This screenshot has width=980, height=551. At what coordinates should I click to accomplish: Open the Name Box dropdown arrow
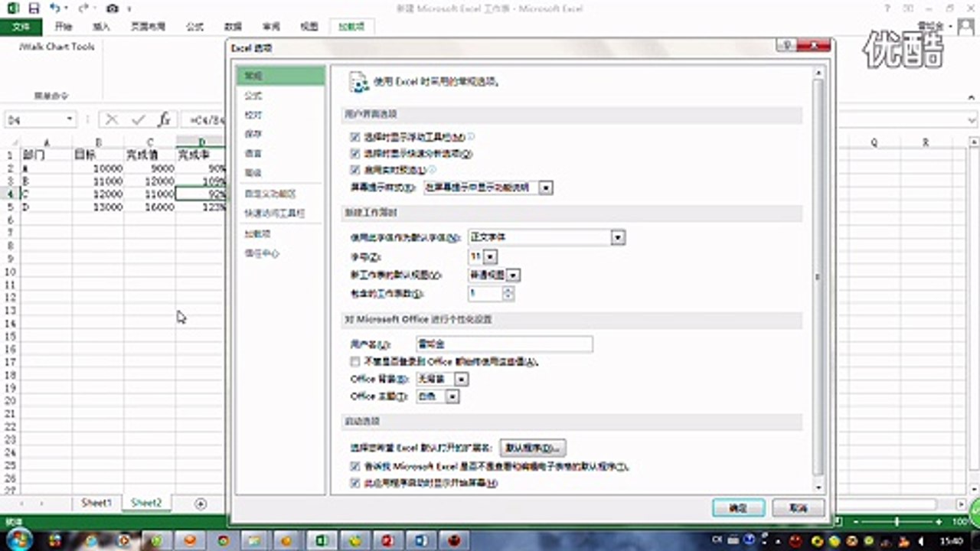pos(69,120)
